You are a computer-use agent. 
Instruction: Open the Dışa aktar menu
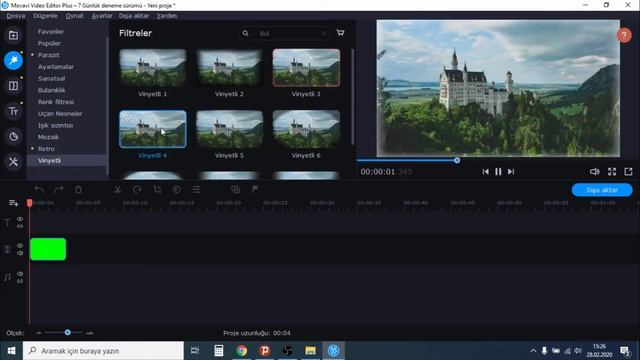tap(134, 16)
